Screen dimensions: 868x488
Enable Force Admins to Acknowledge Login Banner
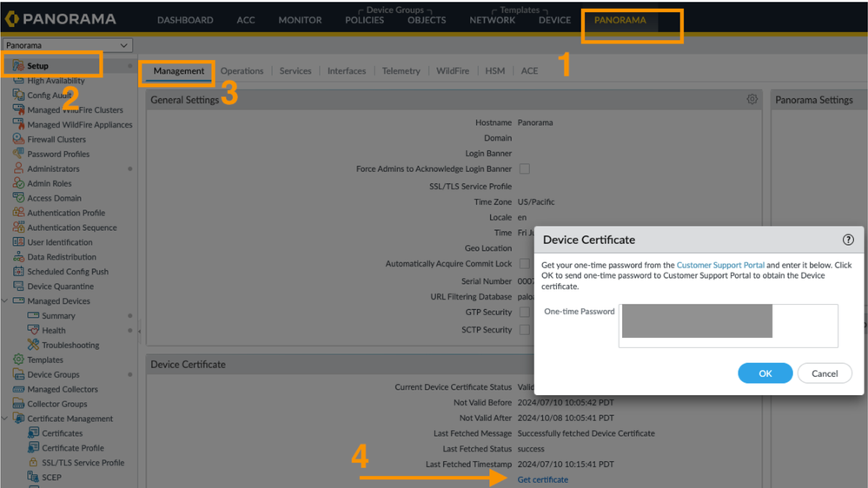coord(524,168)
